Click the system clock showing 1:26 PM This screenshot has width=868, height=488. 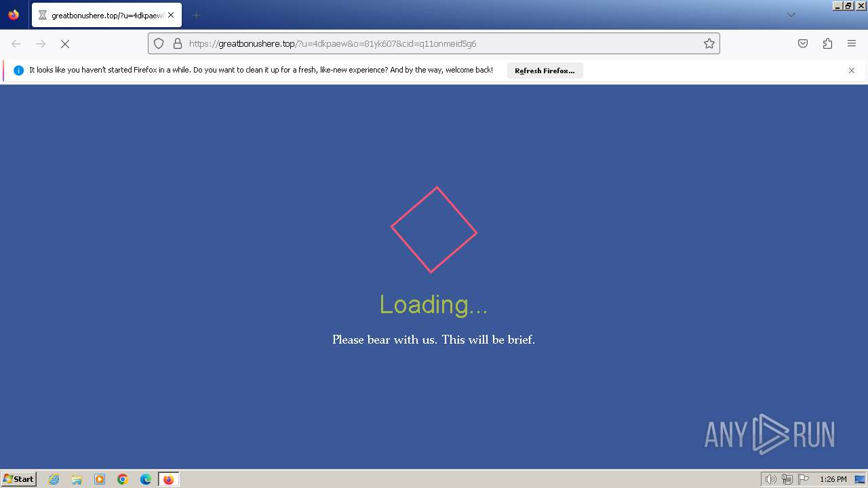(x=833, y=479)
